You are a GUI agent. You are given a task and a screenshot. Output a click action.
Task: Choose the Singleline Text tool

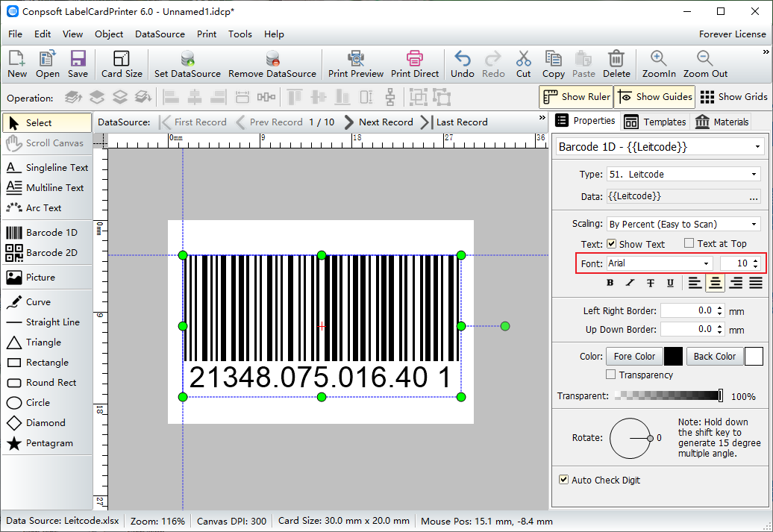[47, 168]
